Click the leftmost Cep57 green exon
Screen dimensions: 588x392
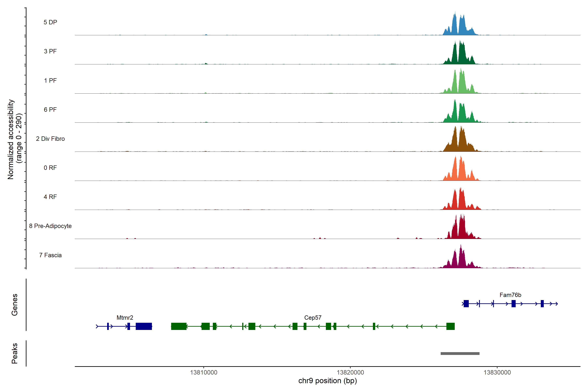[x=179, y=326]
